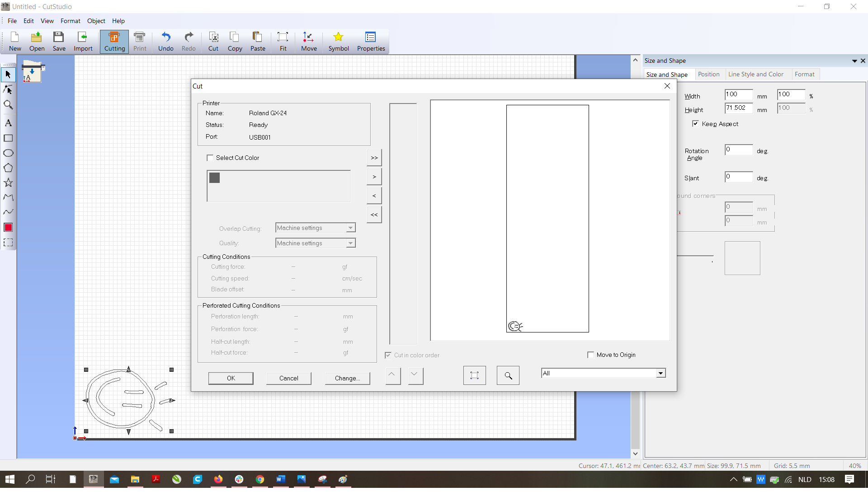Click the > move right button
The image size is (868, 496).
374,177
